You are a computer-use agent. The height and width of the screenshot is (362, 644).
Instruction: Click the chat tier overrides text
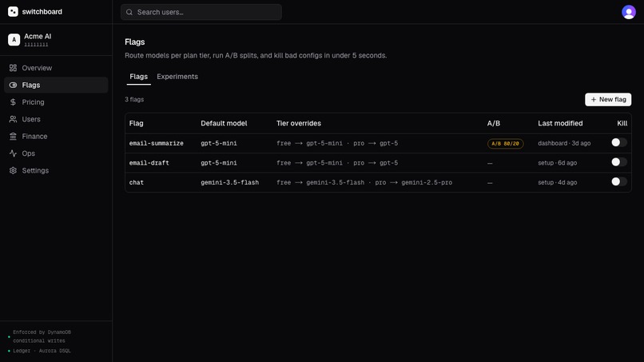pos(364,182)
